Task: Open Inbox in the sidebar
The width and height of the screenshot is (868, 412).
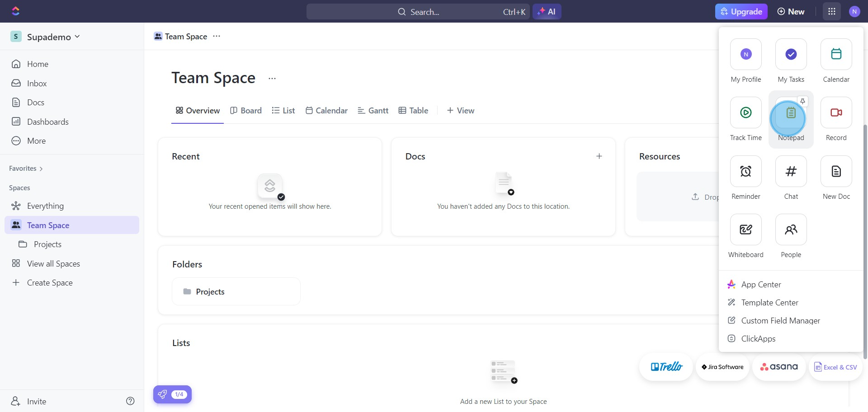Action: [72, 84]
